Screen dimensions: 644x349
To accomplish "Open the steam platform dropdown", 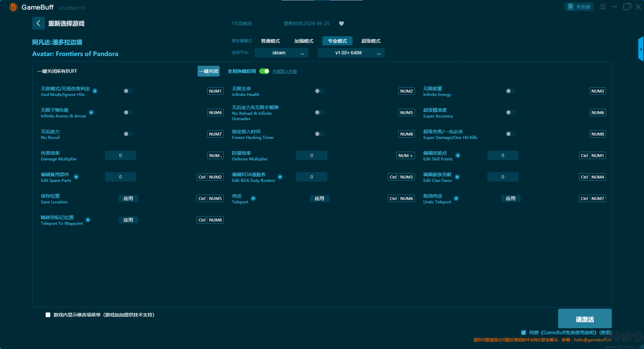I will point(281,53).
